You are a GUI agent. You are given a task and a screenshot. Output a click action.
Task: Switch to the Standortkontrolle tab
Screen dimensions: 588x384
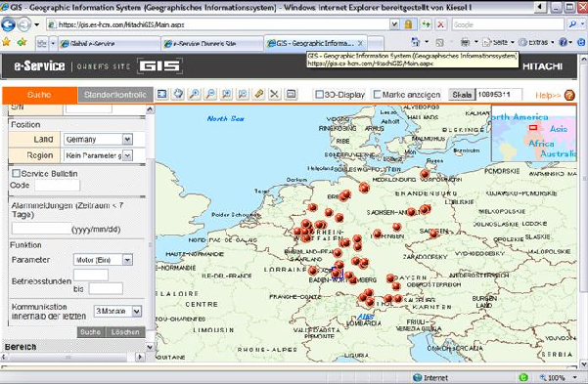115,95
